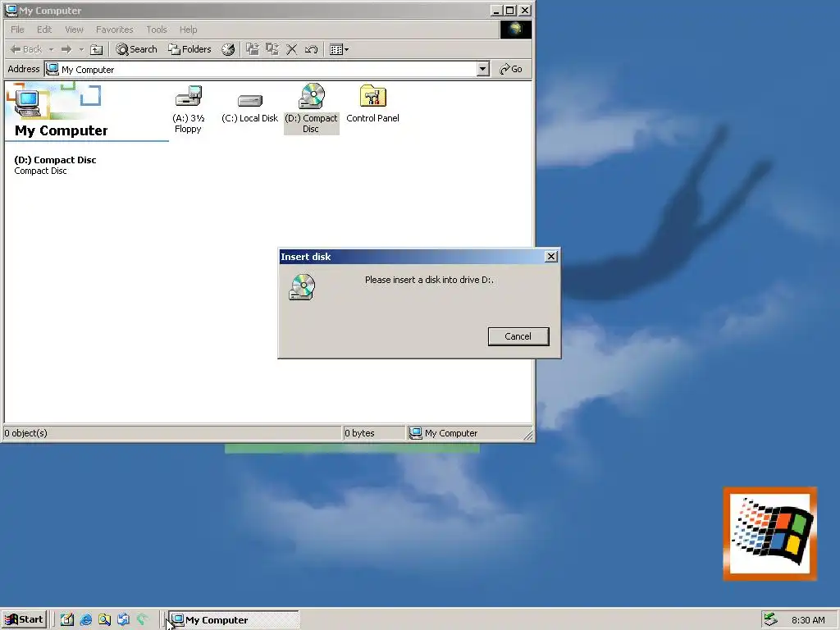Click Show Desktop quick launch icon
The image size is (840, 630).
click(67, 620)
